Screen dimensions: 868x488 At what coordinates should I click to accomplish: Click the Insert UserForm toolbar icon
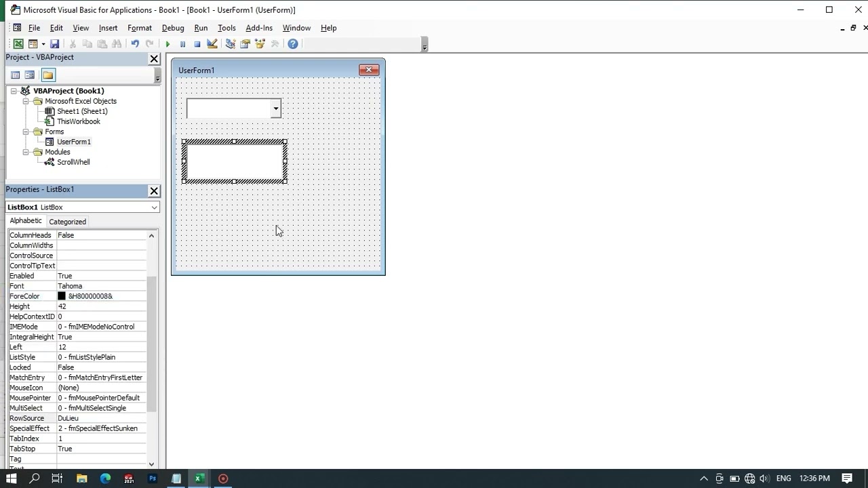(x=33, y=44)
